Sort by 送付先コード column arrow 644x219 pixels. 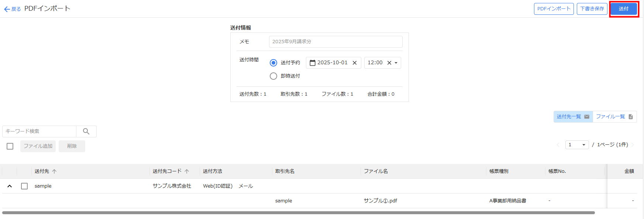187,171
